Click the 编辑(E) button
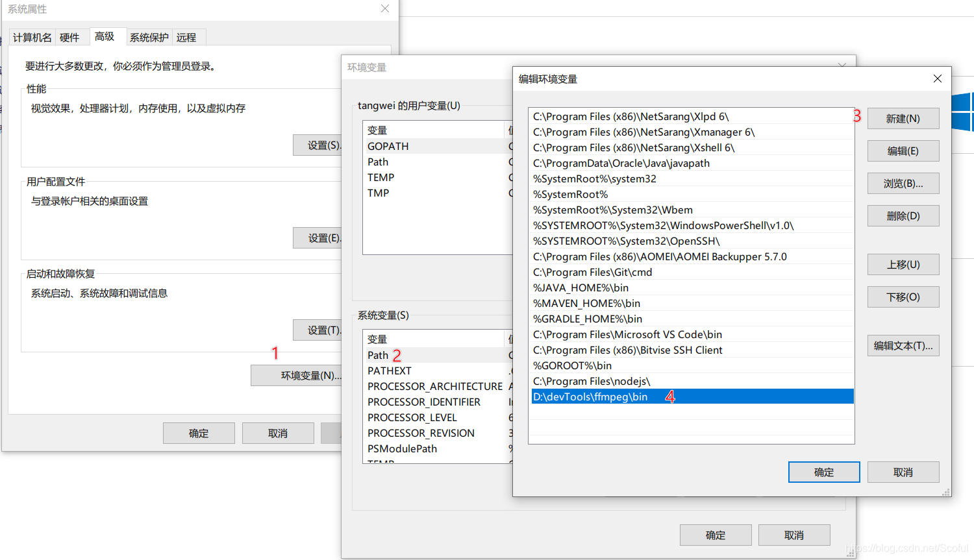The width and height of the screenshot is (974, 560). coord(903,151)
